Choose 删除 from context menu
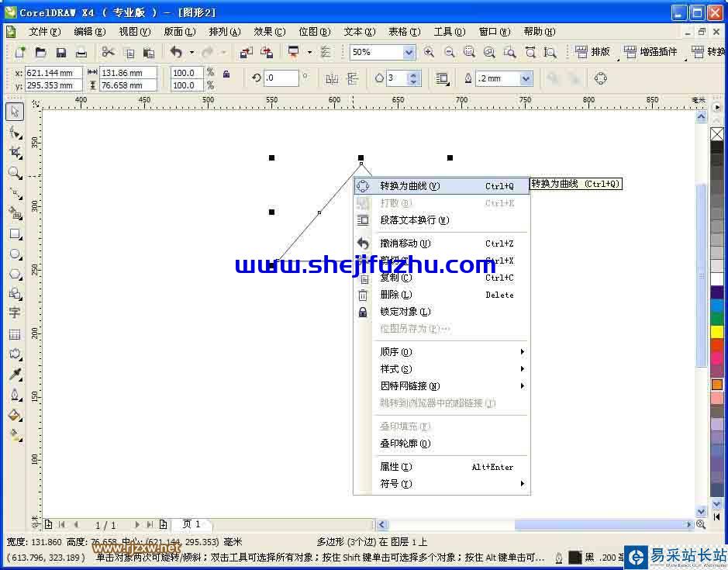 coord(441,295)
